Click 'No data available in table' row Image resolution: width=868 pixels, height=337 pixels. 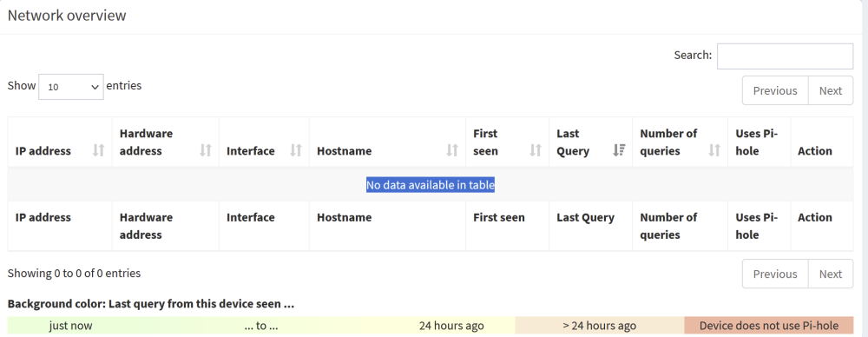click(x=431, y=185)
